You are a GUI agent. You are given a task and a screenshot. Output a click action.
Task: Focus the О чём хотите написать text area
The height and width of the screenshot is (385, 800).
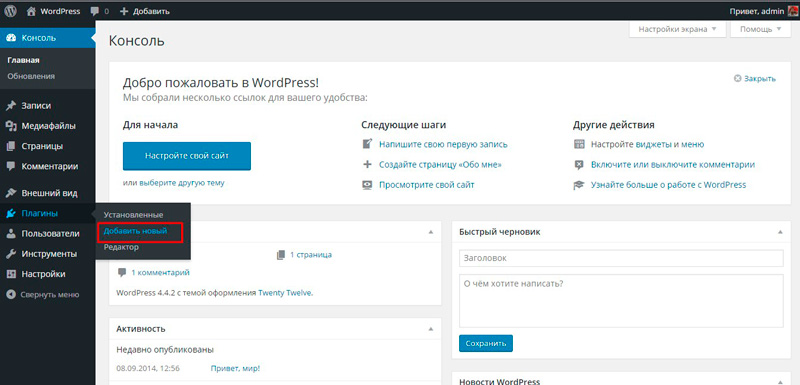pos(621,301)
